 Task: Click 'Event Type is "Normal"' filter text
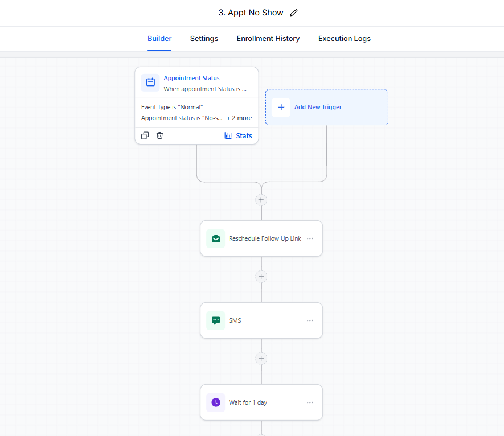[x=172, y=107]
